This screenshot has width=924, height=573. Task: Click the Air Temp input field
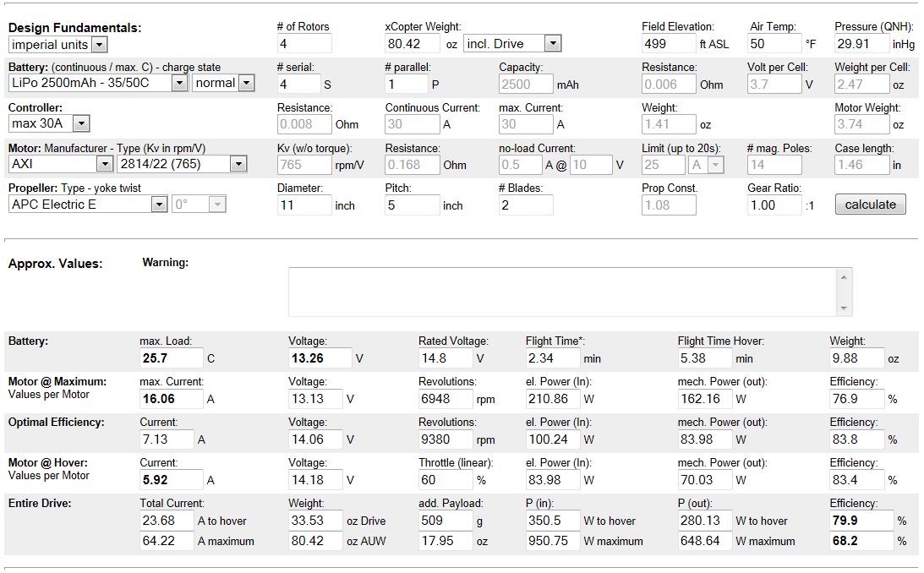[x=774, y=44]
